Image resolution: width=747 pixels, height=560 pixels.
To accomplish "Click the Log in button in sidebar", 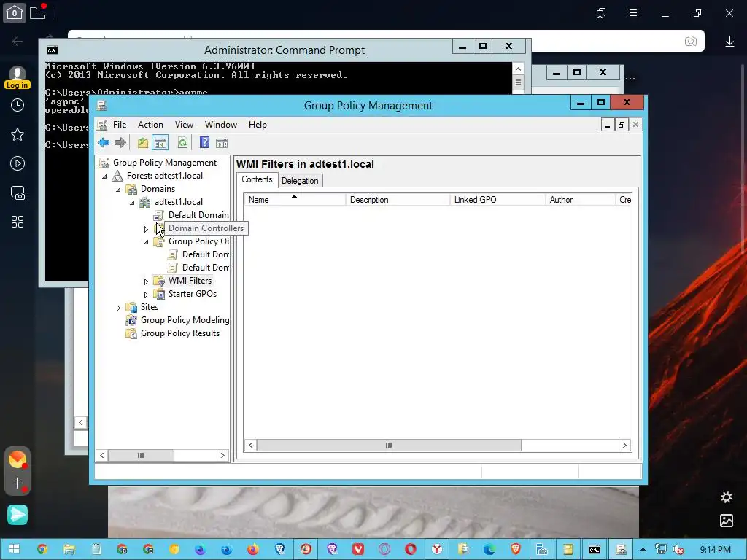I will [x=18, y=85].
